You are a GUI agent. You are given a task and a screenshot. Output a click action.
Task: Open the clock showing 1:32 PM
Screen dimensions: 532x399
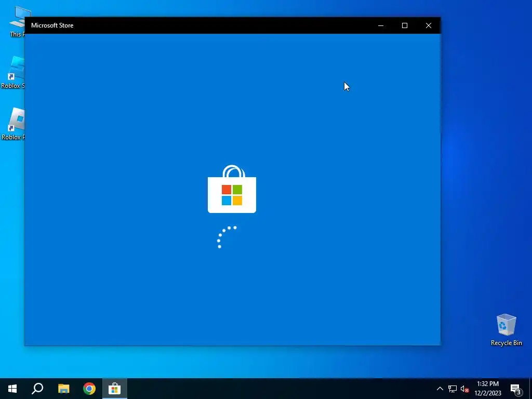(487, 389)
